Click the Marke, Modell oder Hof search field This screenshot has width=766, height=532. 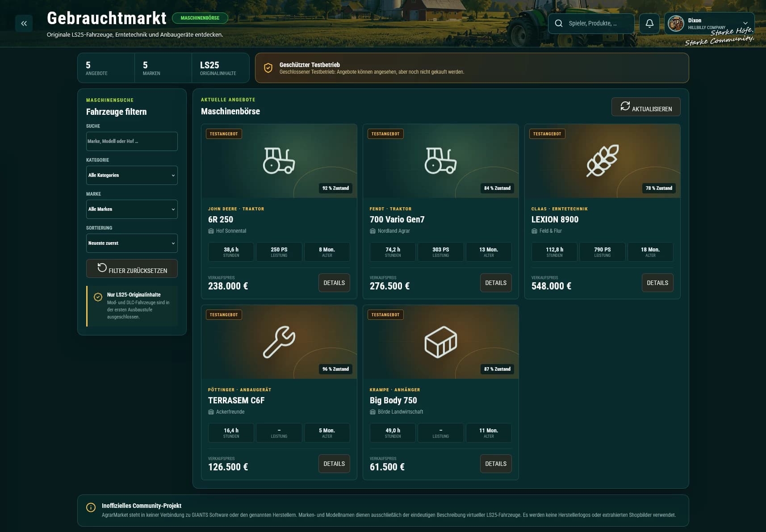132,141
